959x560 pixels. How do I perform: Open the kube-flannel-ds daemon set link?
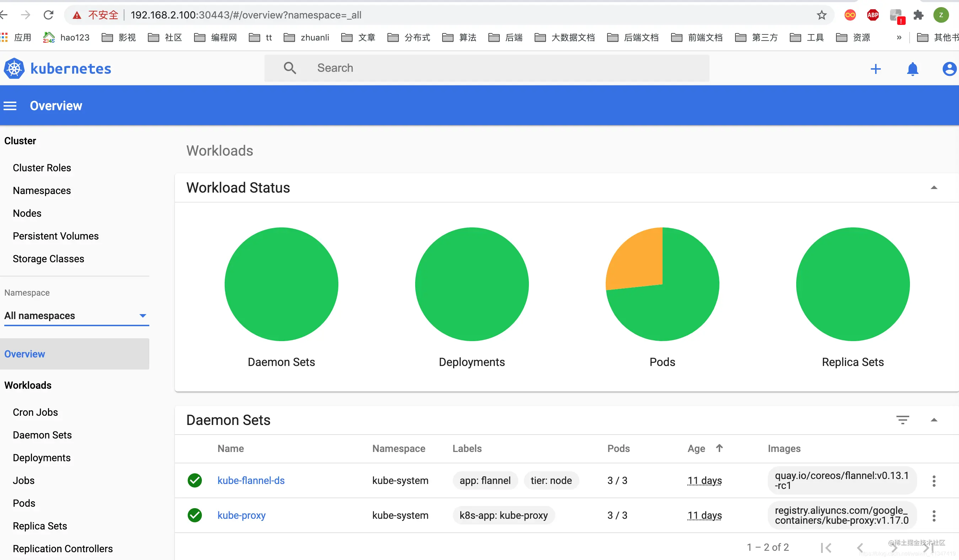251,480
